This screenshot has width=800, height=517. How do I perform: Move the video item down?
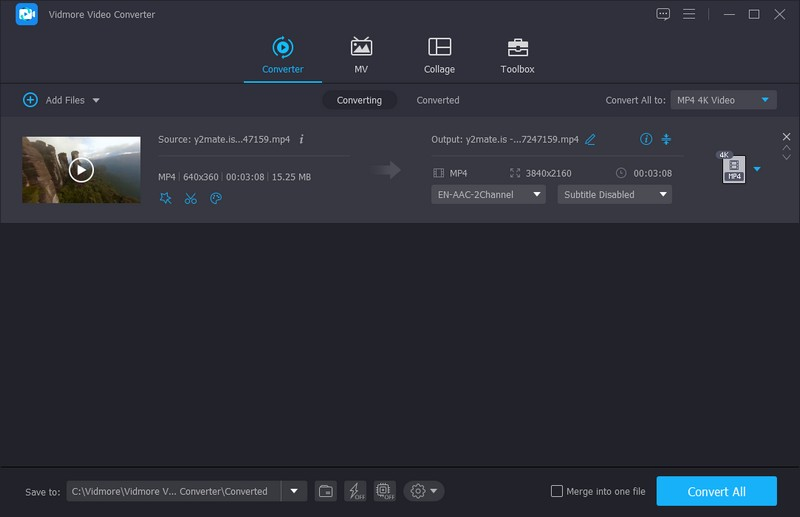pos(786,157)
